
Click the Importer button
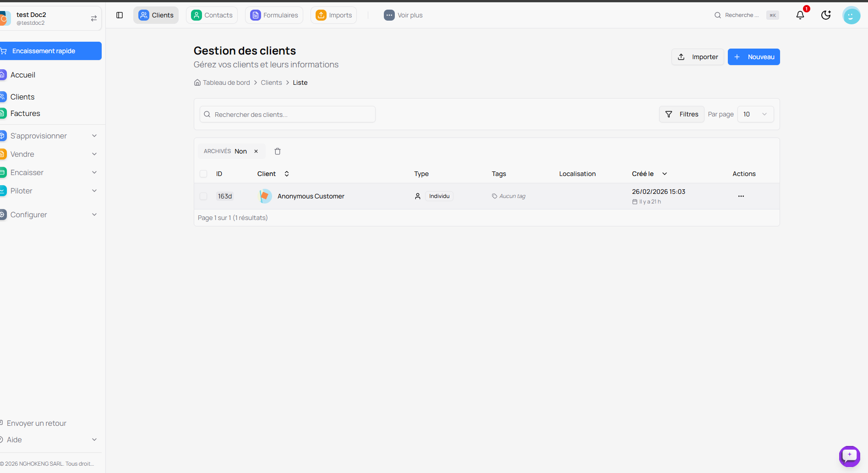(x=698, y=56)
